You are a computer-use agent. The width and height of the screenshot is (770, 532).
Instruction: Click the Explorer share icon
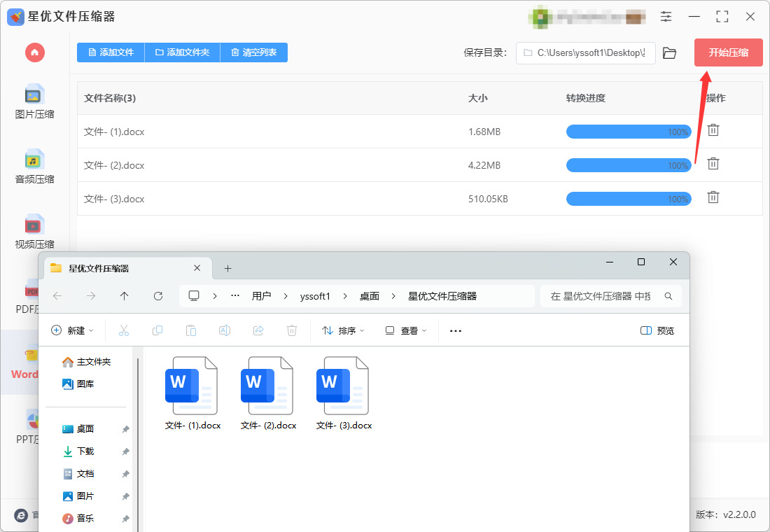tap(258, 330)
